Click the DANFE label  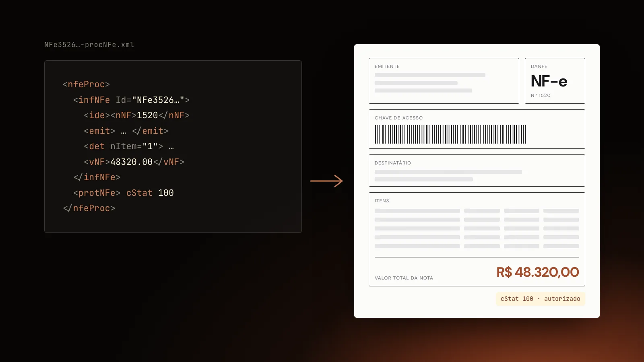coord(539,66)
